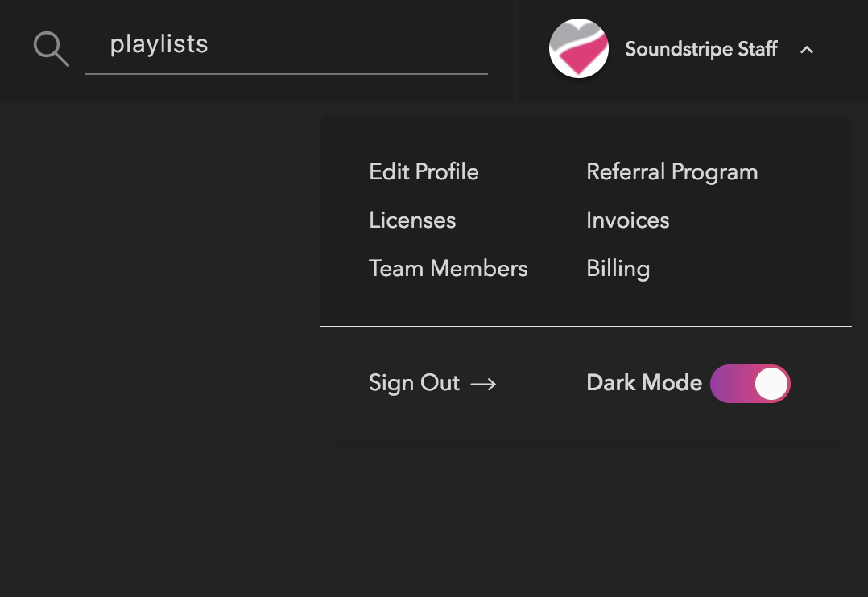Open Billing settings
Screen dimensions: 868x597
[x=618, y=269]
